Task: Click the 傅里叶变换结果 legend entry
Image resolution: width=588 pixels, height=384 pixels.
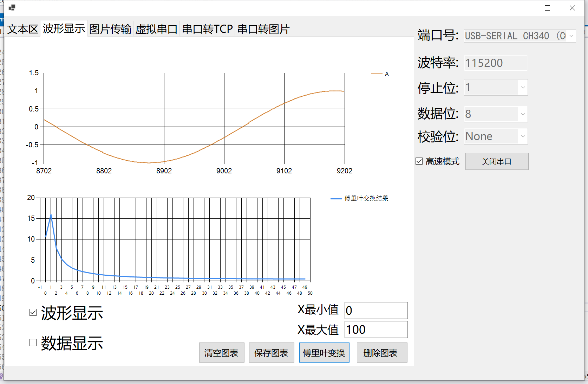Action: pos(360,198)
